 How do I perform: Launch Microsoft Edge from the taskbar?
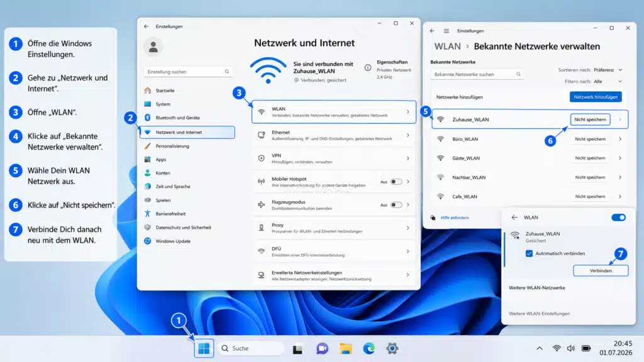369,348
